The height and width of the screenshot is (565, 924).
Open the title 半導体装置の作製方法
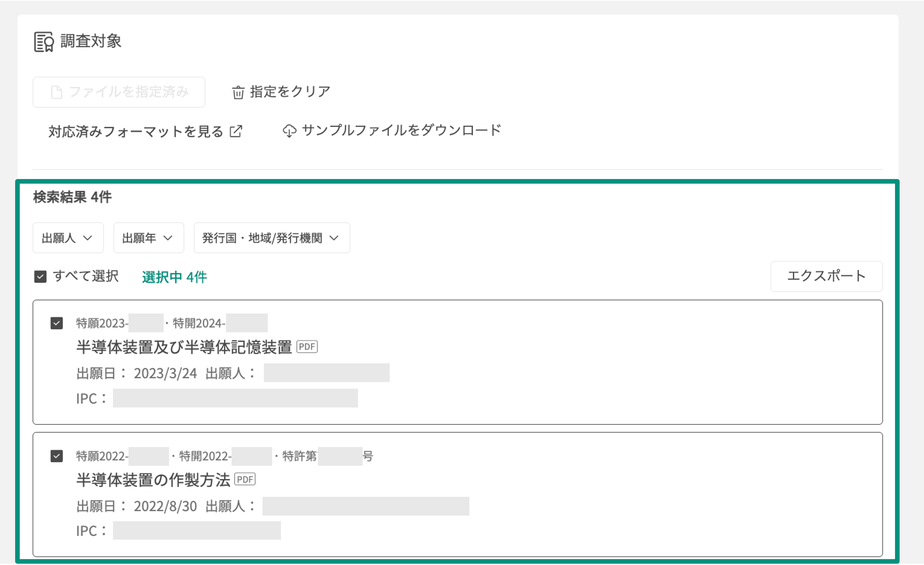(153, 480)
